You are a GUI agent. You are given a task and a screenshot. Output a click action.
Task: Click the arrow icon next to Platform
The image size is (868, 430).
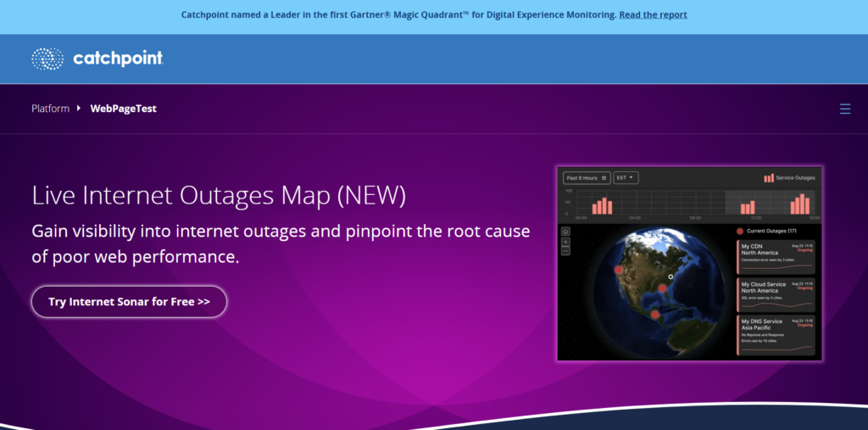(79, 109)
